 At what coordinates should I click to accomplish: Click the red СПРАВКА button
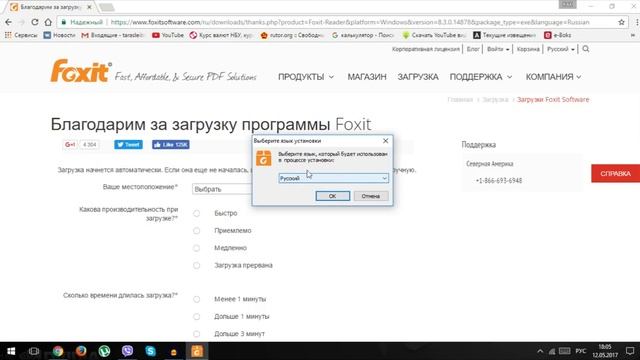pyautogui.click(x=616, y=173)
